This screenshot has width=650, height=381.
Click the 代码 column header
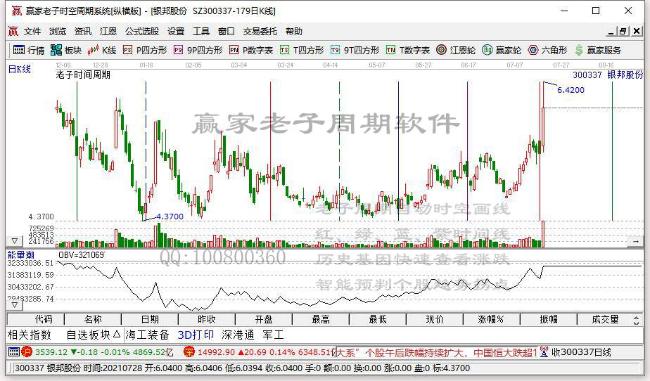(36, 319)
